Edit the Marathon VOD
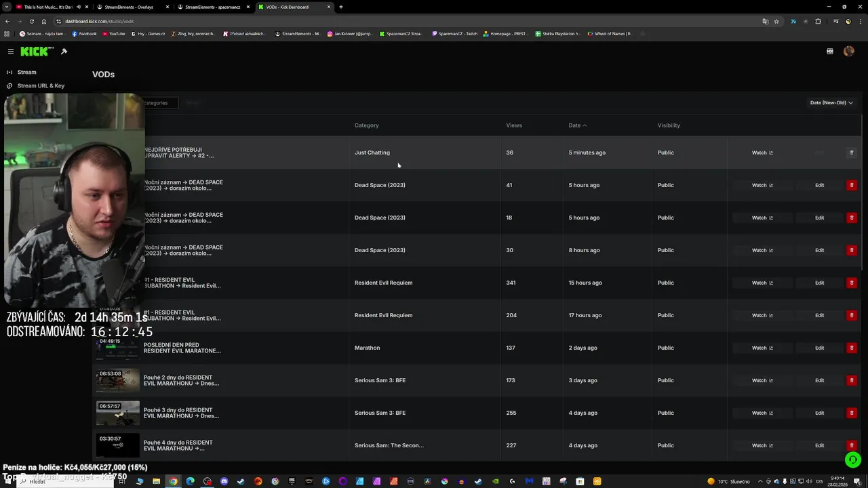 [819, 348]
